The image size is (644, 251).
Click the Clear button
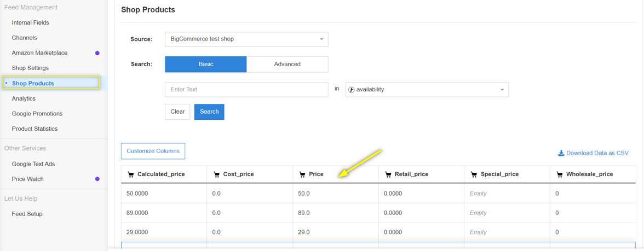click(x=177, y=112)
